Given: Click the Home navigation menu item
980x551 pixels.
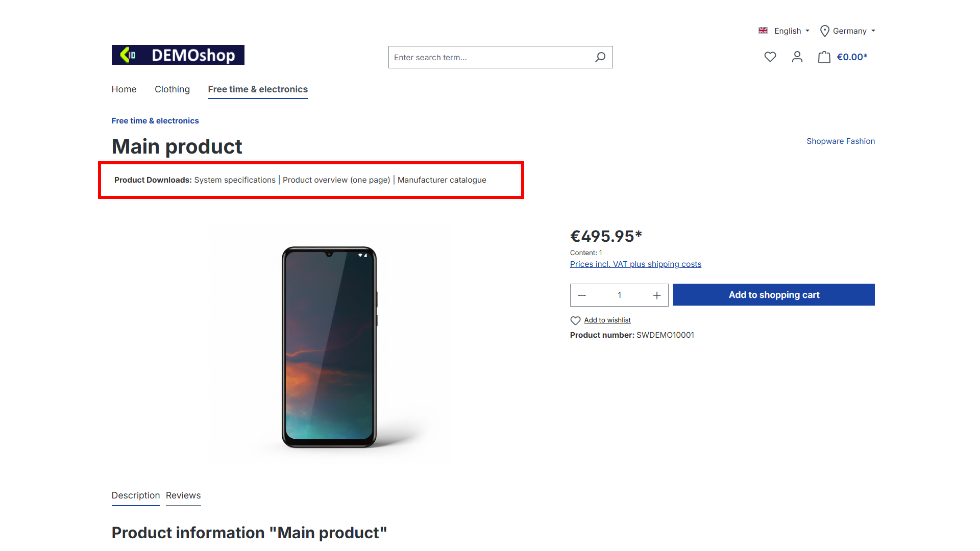Looking at the screenshot, I should pyautogui.click(x=124, y=89).
